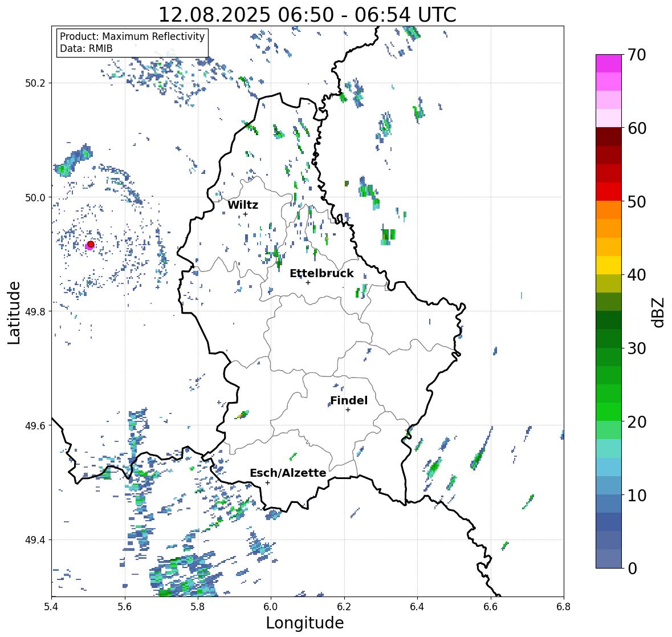
Task: Click the colorbar tick label 70
Action: pyautogui.click(x=637, y=55)
